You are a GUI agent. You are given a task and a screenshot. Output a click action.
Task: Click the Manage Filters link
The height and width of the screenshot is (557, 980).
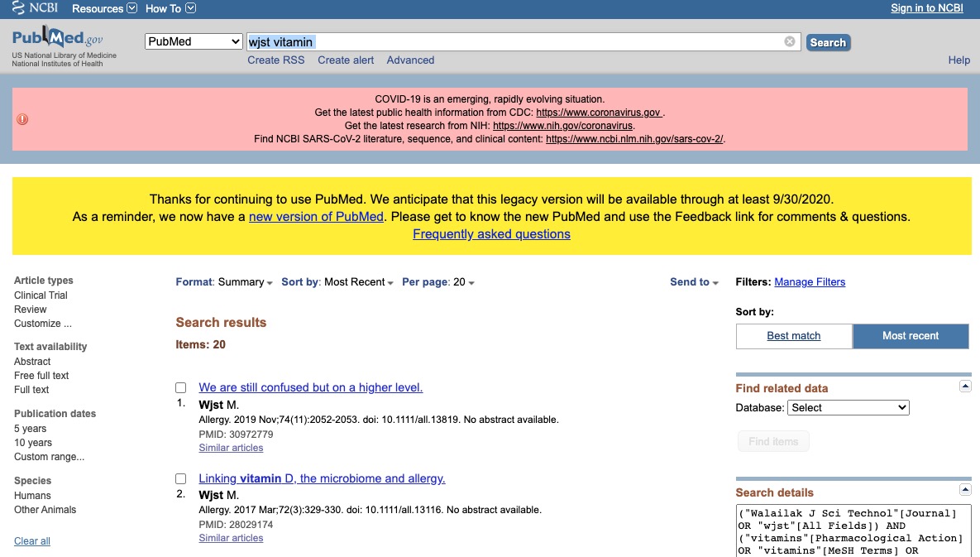810,282
